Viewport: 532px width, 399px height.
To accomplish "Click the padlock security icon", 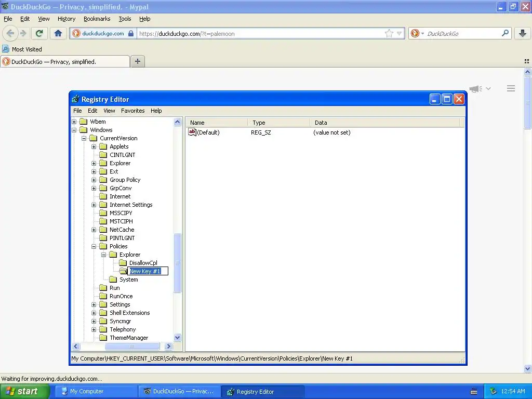I will click(131, 33).
